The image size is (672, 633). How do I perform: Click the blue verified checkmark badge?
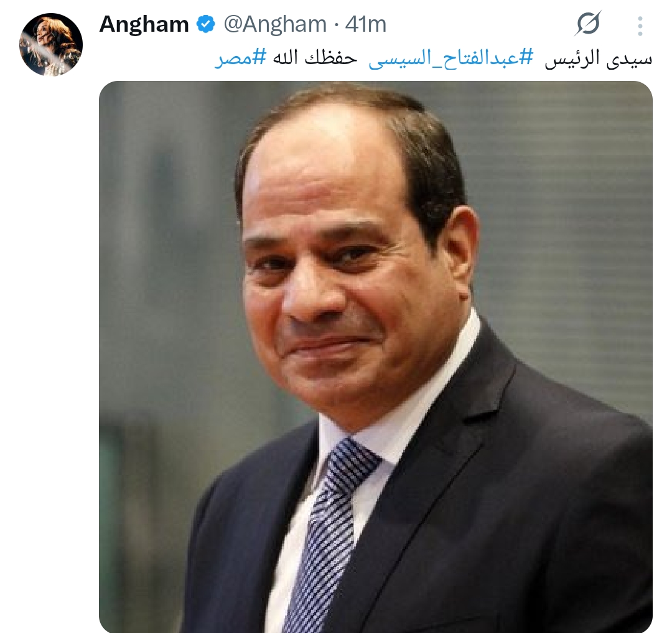(206, 24)
